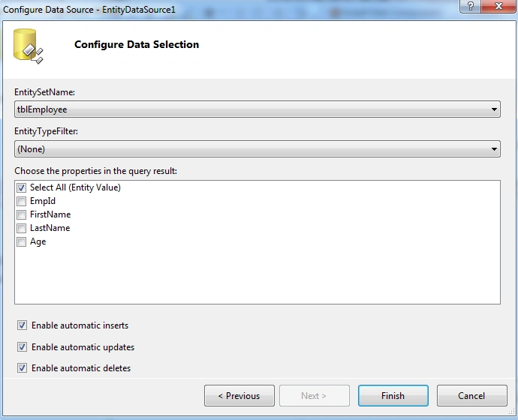Check the LastName property checkbox
The height and width of the screenshot is (420, 518).
(x=22, y=228)
